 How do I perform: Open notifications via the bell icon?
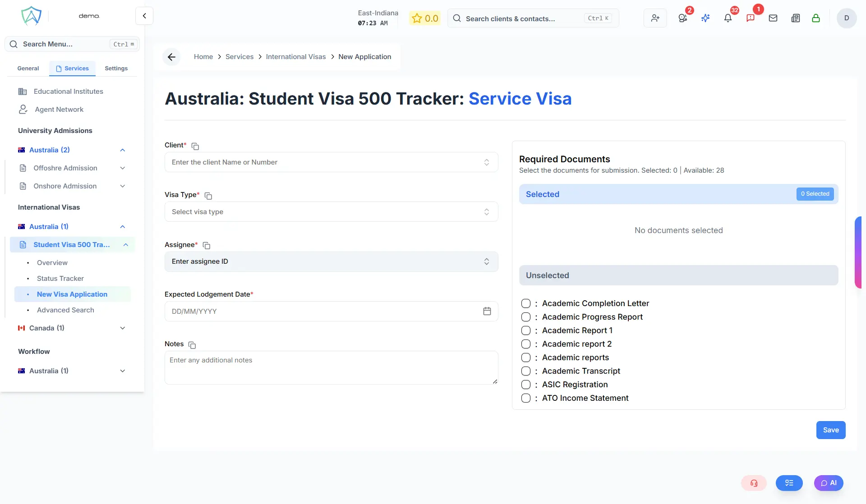point(728,18)
